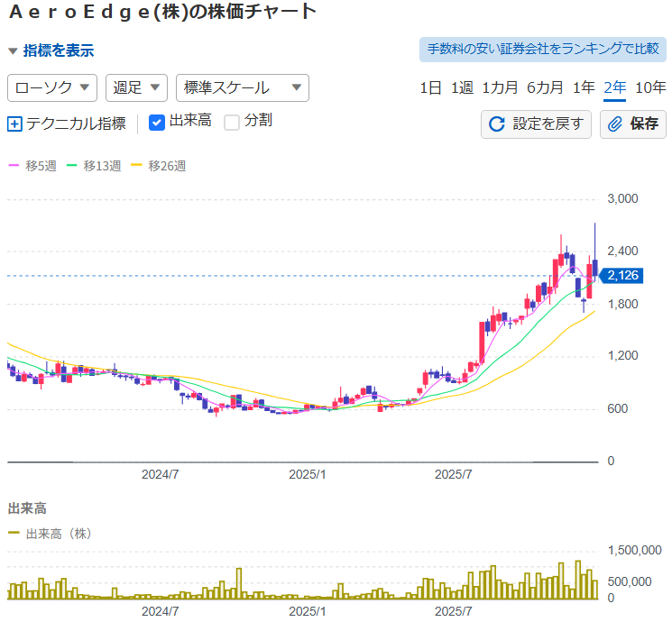Click the paperclip icon on 保存

coord(616,124)
